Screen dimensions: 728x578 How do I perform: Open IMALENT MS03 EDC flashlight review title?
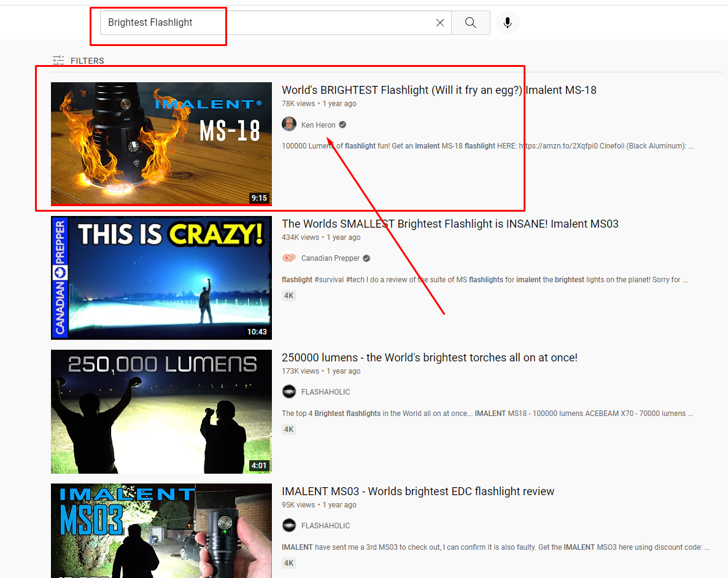coord(417,491)
